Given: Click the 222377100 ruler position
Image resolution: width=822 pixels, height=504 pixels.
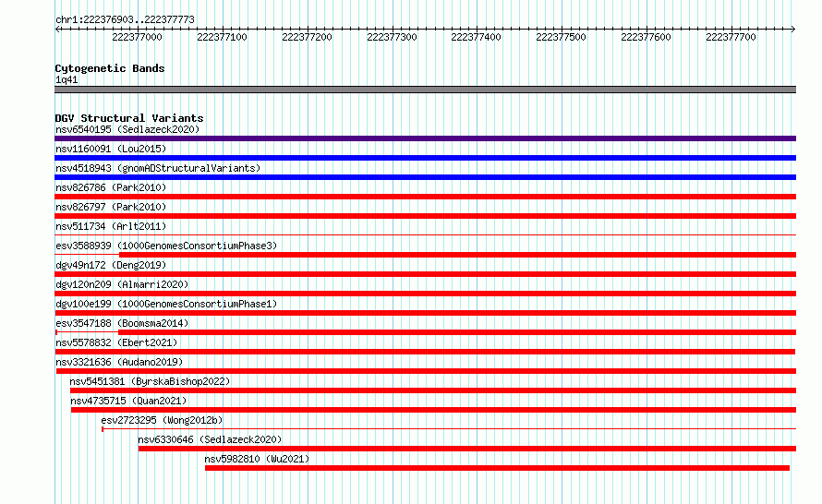Looking at the screenshot, I should point(222,37).
